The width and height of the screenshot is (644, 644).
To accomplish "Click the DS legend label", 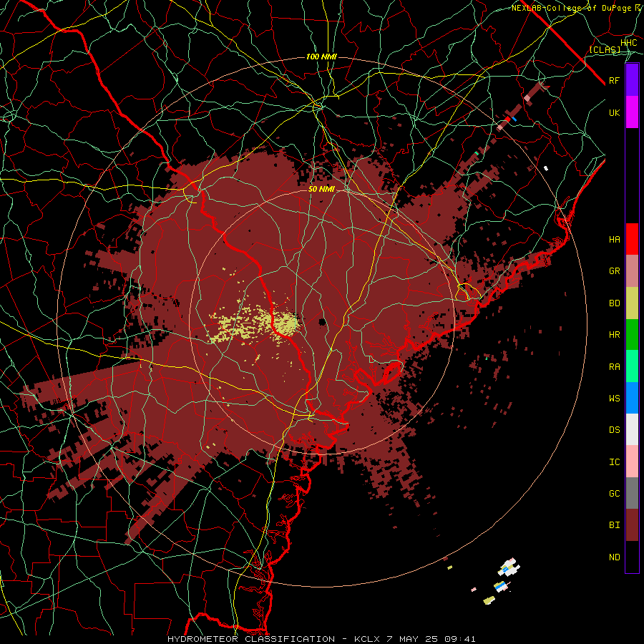I will point(614,430).
